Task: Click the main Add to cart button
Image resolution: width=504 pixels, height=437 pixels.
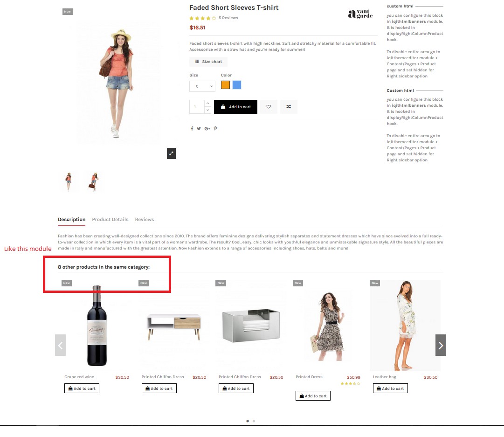Action: pyautogui.click(x=235, y=107)
